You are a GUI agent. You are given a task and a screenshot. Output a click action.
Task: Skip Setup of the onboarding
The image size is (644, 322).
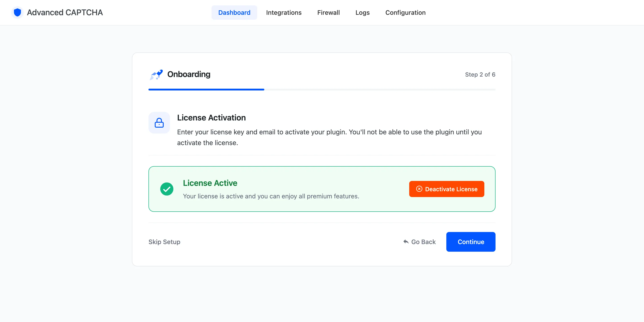[164, 242]
